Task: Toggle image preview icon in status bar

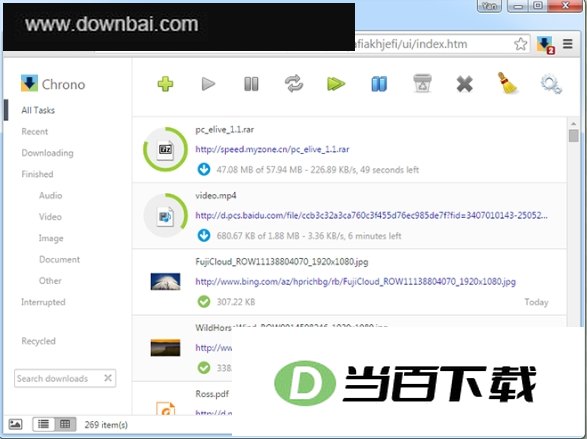Action: click(15, 424)
